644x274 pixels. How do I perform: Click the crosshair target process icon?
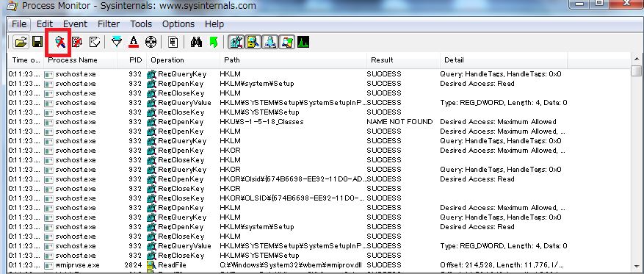point(151,42)
